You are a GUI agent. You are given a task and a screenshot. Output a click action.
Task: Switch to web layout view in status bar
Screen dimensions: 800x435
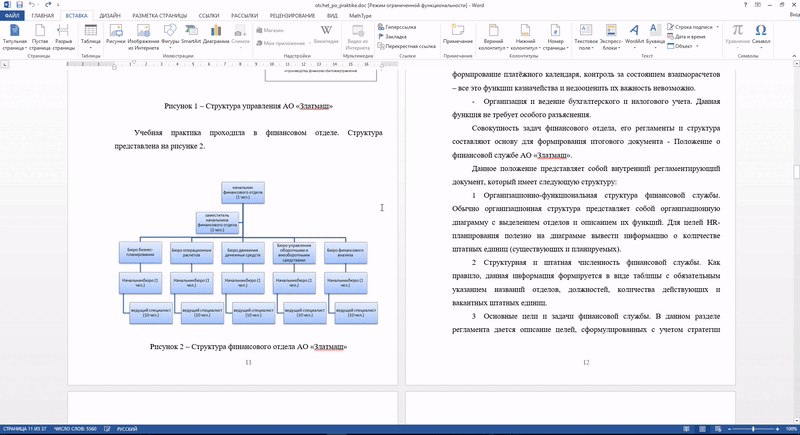click(x=718, y=429)
